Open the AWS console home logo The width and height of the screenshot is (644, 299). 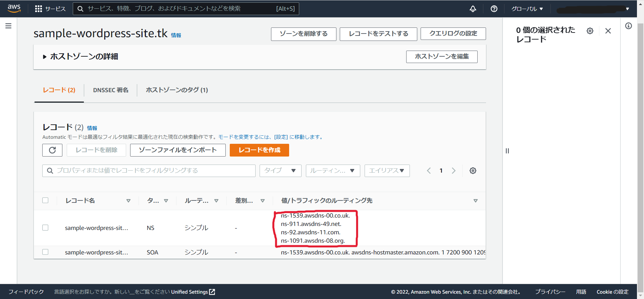pos(14,8)
